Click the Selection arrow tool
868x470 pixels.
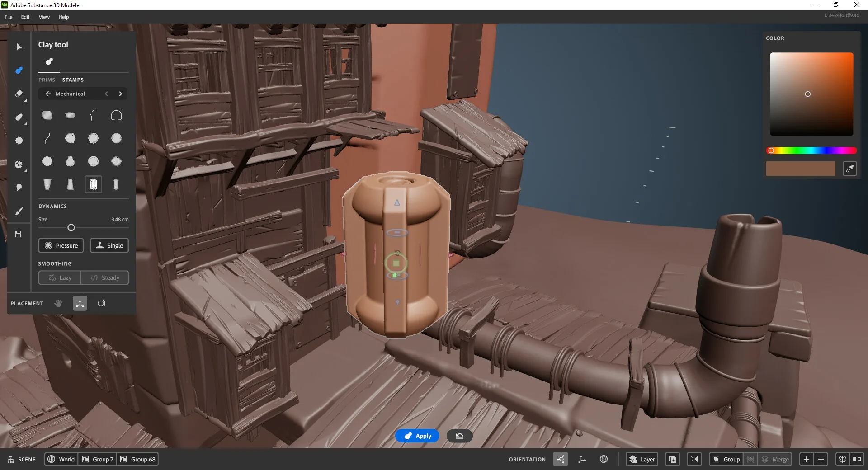19,47
